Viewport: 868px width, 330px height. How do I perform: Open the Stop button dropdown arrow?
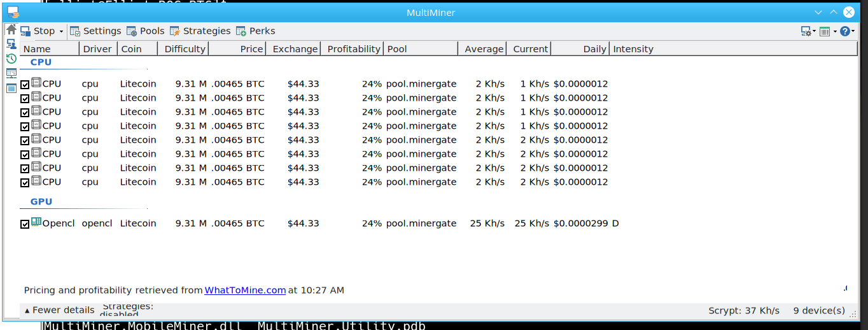[61, 31]
